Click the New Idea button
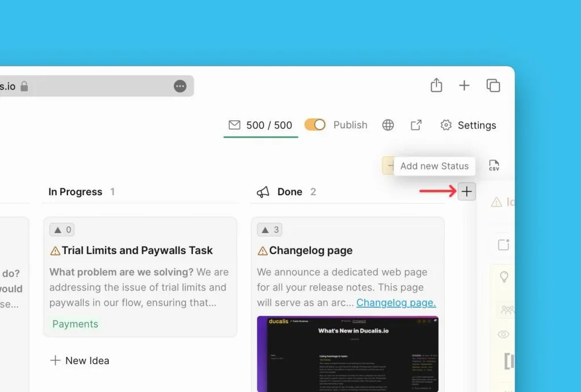The image size is (581, 392). pos(79,360)
